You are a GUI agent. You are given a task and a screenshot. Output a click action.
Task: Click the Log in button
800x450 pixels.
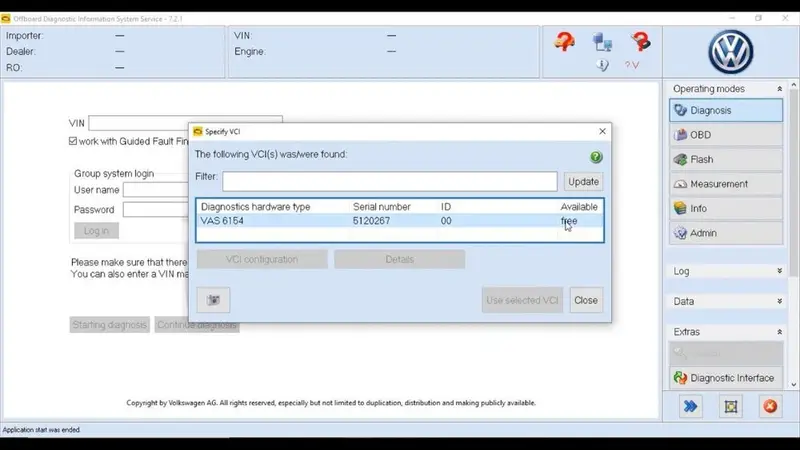[x=96, y=231]
